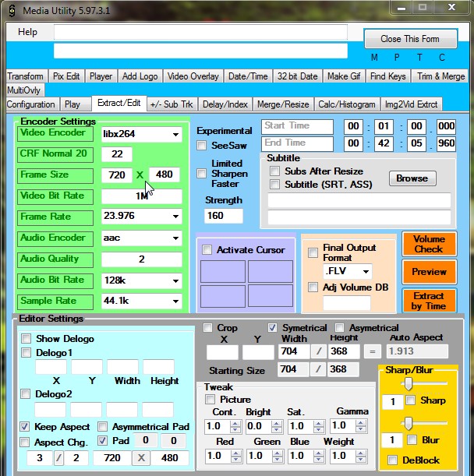Image resolution: width=474 pixels, height=476 pixels.
Task: Open the Add Logo tab
Action: point(140,76)
